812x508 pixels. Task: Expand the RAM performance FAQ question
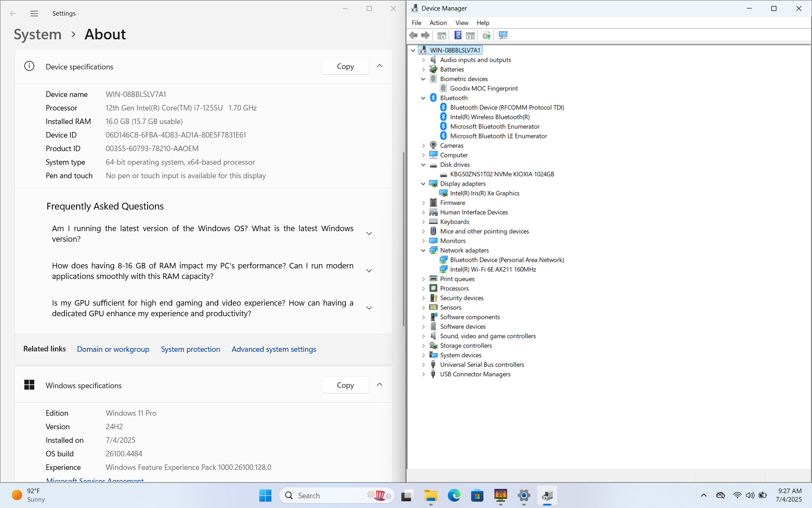pyautogui.click(x=369, y=271)
